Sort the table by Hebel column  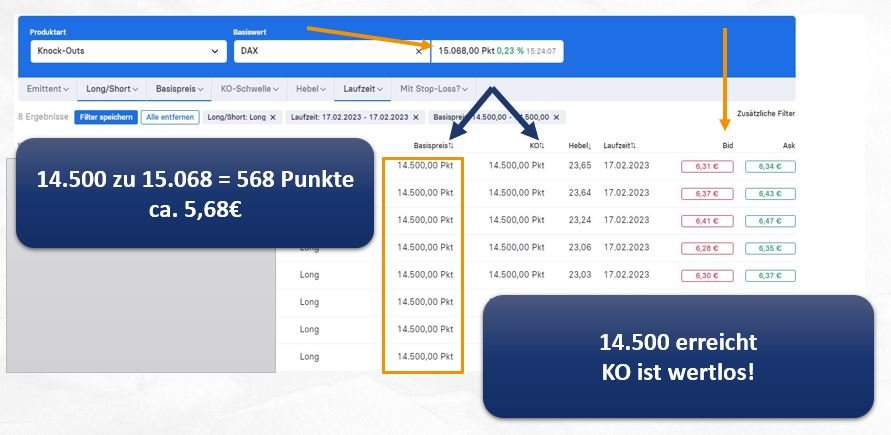click(579, 145)
